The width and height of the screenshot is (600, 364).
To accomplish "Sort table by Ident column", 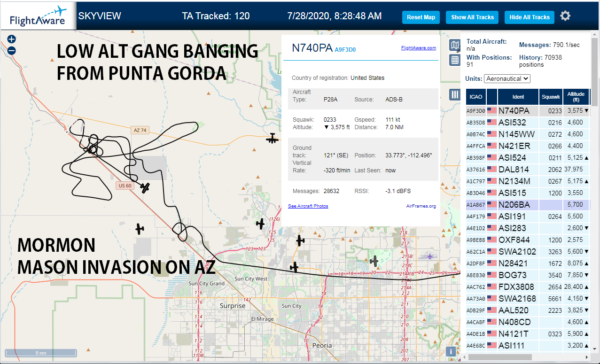I will coord(518,97).
